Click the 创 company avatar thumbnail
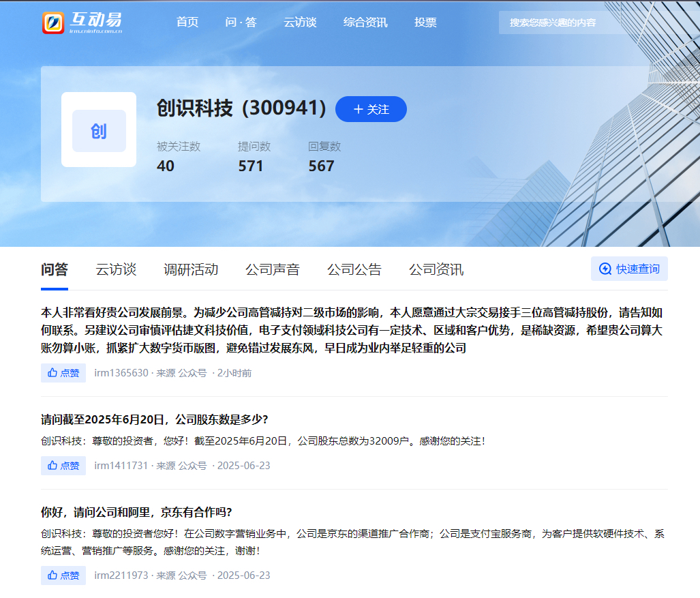Image resolution: width=700 pixels, height=598 pixels. coord(99,130)
